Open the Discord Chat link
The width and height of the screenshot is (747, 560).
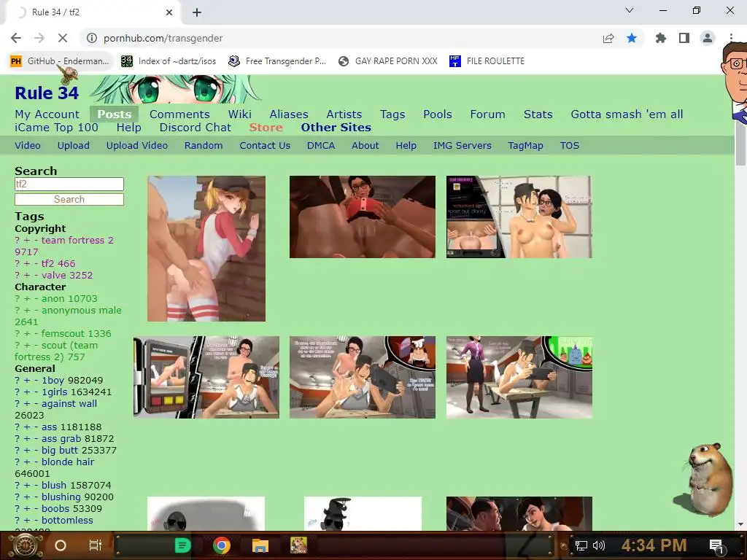(x=196, y=128)
